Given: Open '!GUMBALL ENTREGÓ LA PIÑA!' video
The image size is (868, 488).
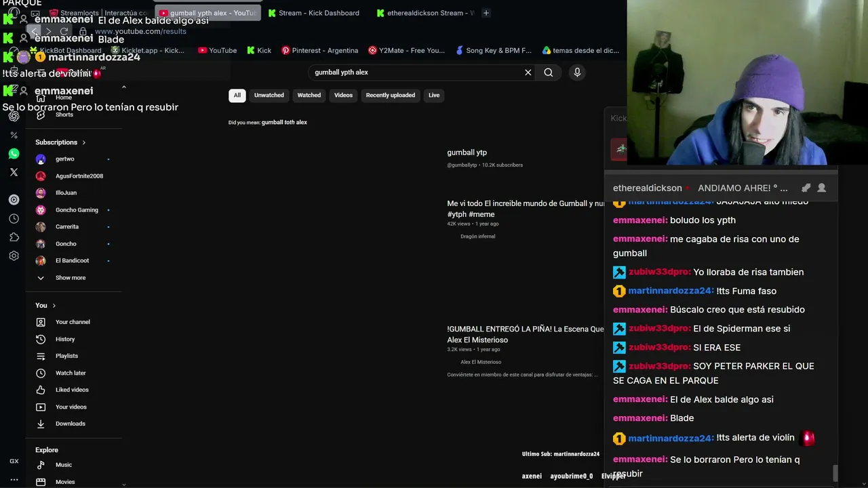Looking at the screenshot, I should point(526,334).
